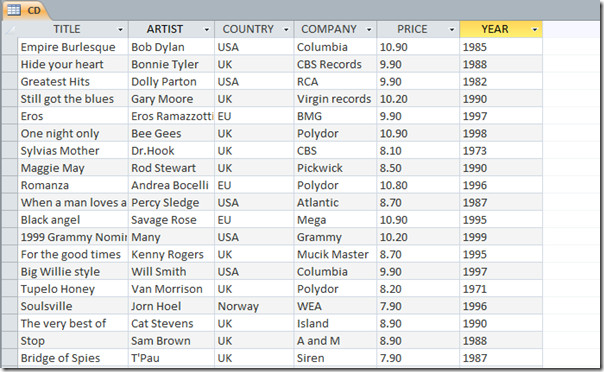This screenshot has width=604, height=372.
Task: Click the 8.20 price cell for Tupelo Honey
Action: tap(418, 289)
